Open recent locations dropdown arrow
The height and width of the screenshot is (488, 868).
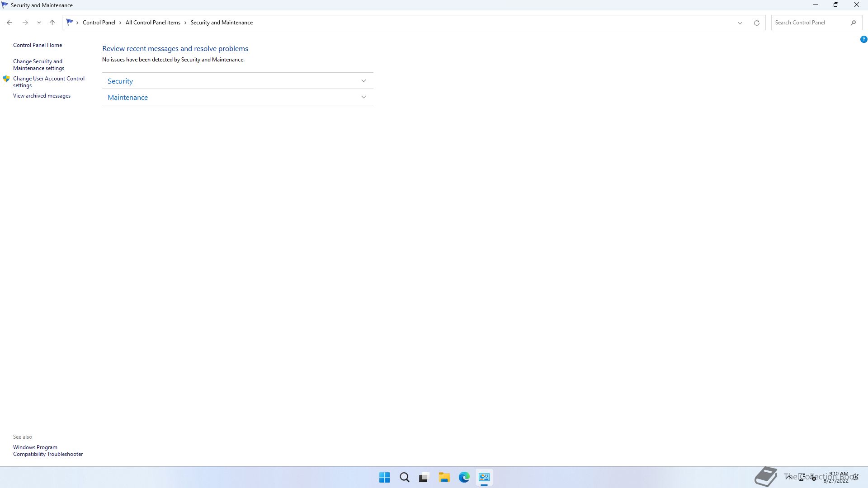[39, 23]
